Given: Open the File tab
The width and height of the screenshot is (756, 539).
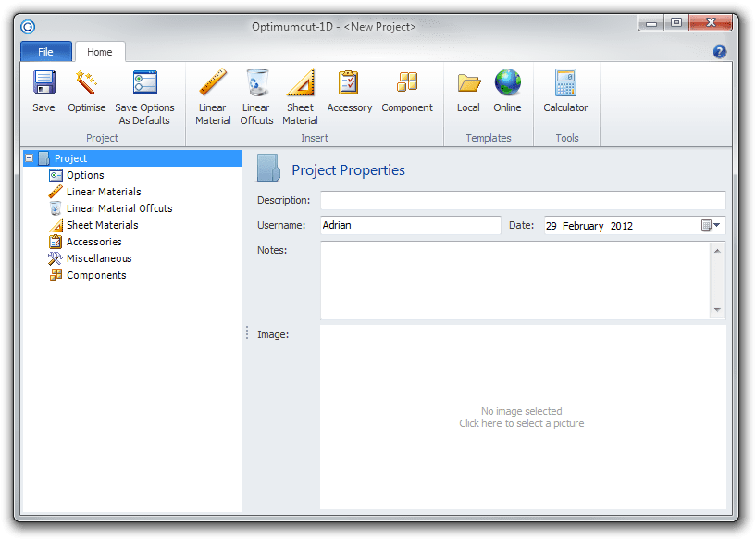Looking at the screenshot, I should pos(46,52).
